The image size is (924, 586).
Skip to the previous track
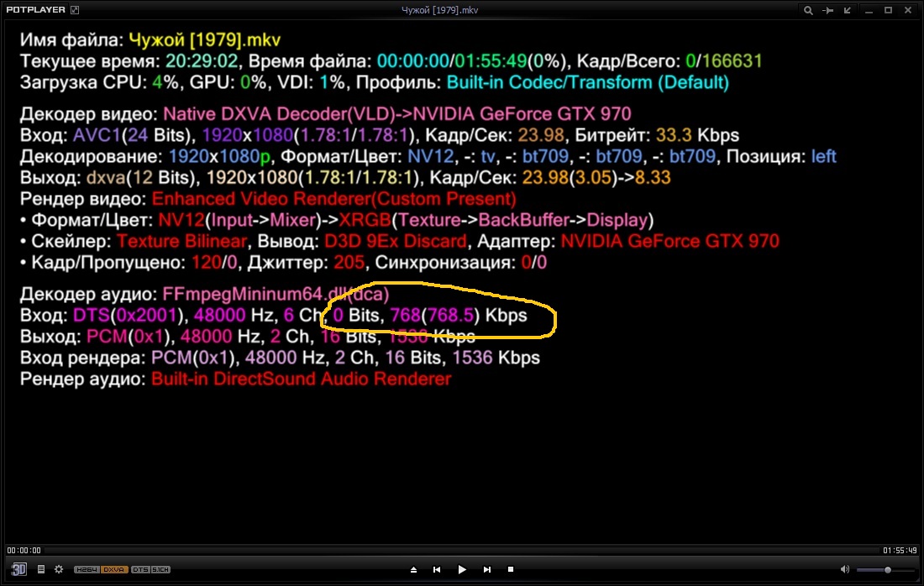point(437,569)
